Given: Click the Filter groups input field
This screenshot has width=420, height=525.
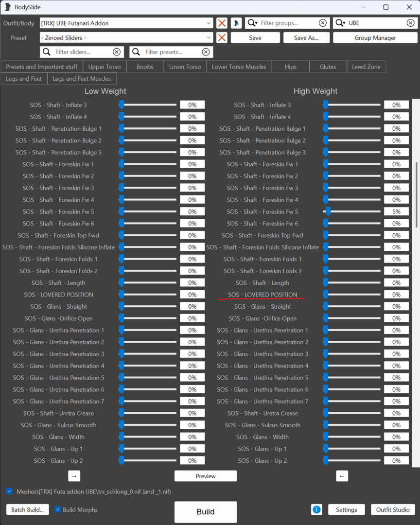Looking at the screenshot, I should click(x=288, y=23).
